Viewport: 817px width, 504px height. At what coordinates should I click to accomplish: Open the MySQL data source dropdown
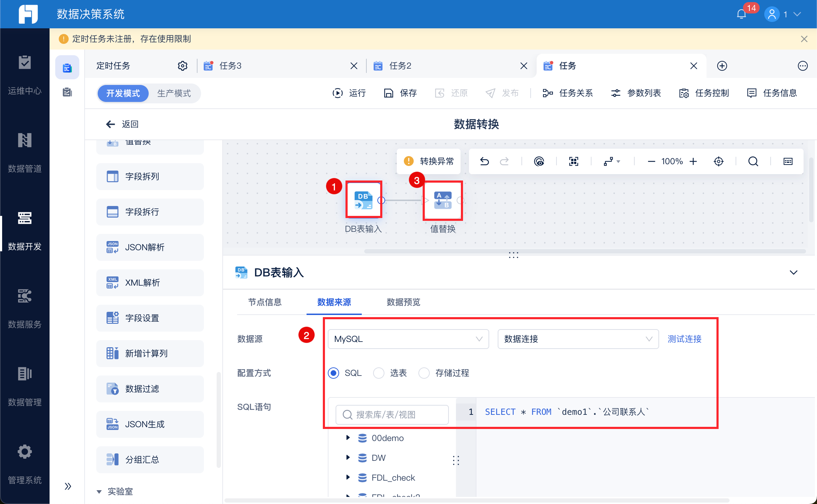[x=408, y=339]
